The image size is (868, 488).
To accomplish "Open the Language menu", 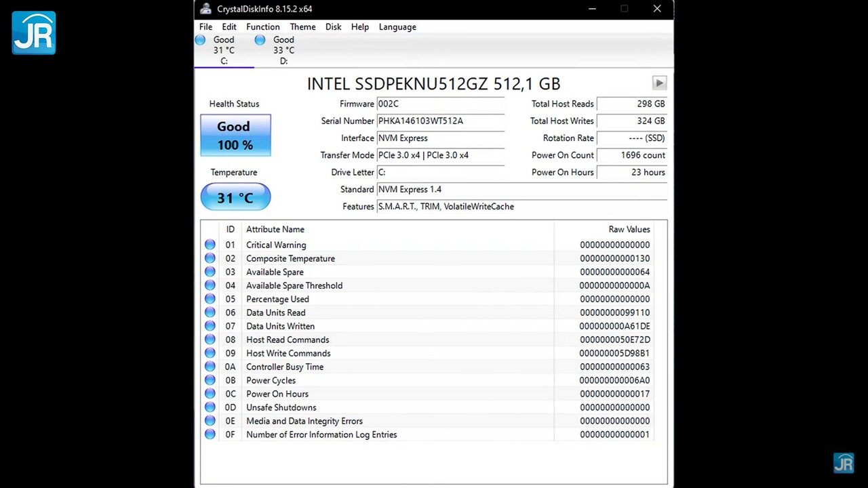I will pyautogui.click(x=397, y=27).
